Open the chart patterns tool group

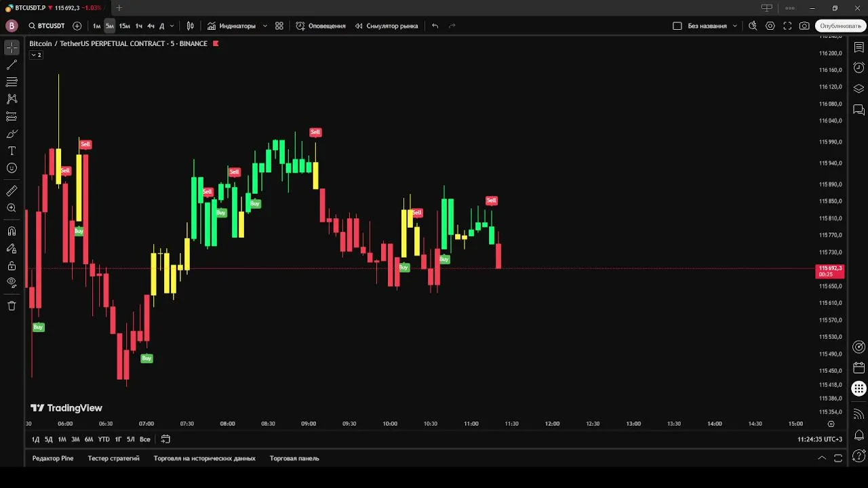tap(12, 99)
